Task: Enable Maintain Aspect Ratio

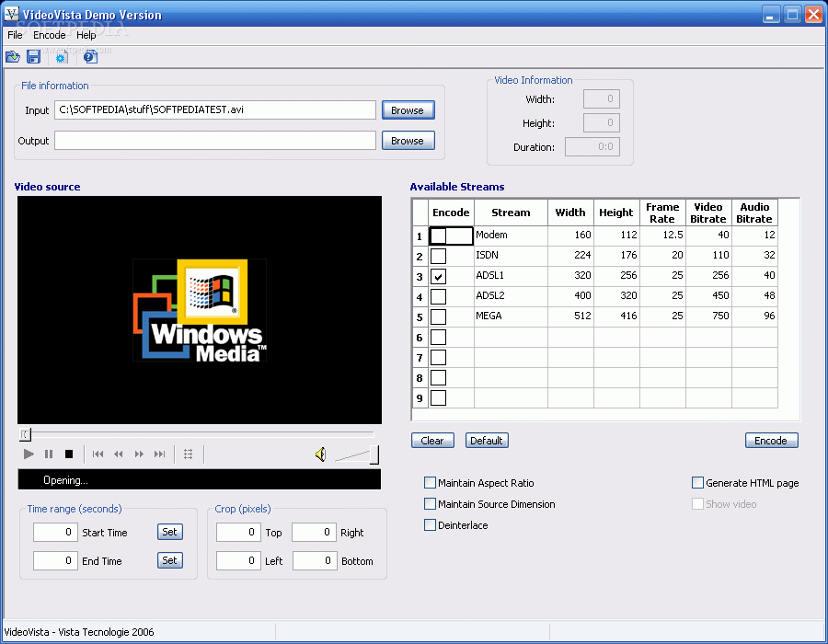Action: 430,482
